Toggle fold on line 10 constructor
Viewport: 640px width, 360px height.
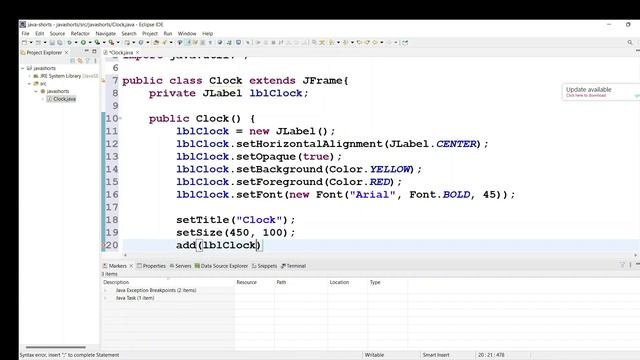[x=120, y=118]
